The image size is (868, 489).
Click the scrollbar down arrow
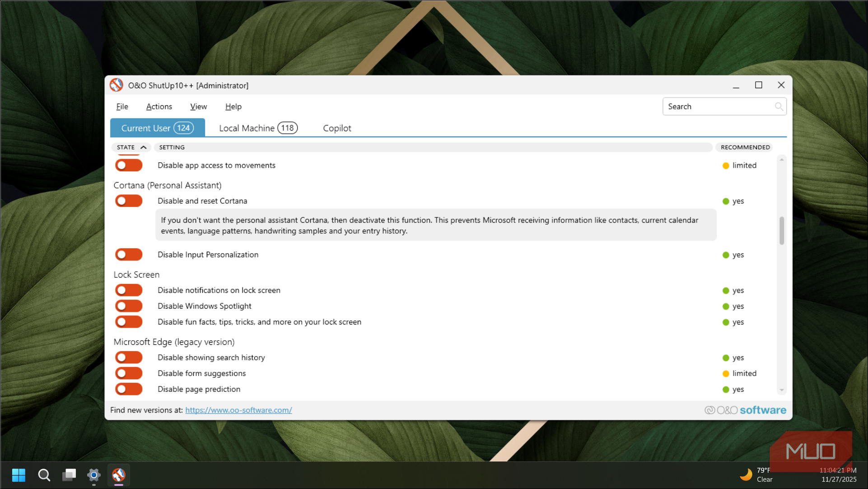click(782, 390)
